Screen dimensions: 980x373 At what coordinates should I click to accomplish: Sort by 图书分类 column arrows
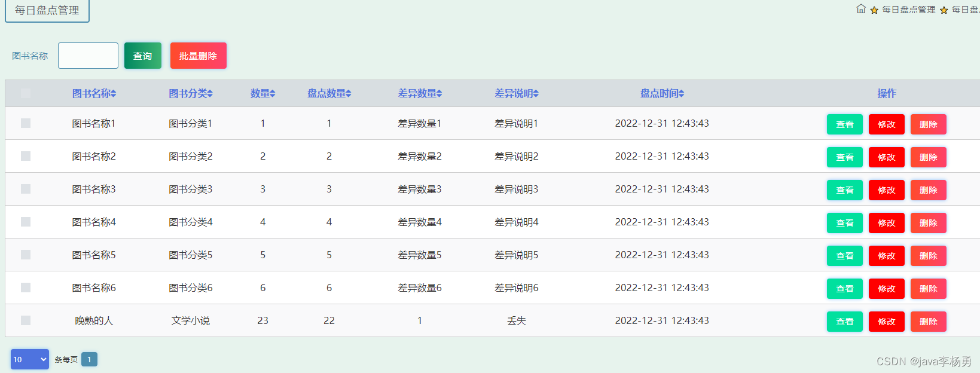[x=210, y=94]
